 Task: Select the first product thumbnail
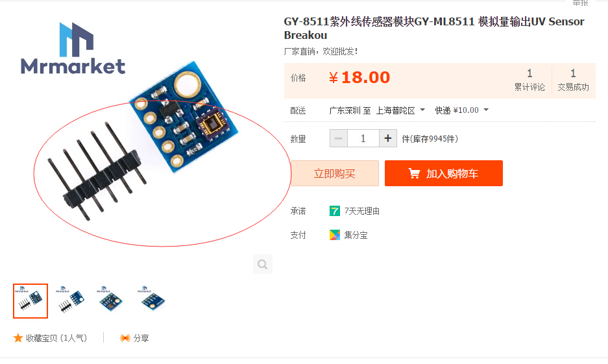click(30, 301)
